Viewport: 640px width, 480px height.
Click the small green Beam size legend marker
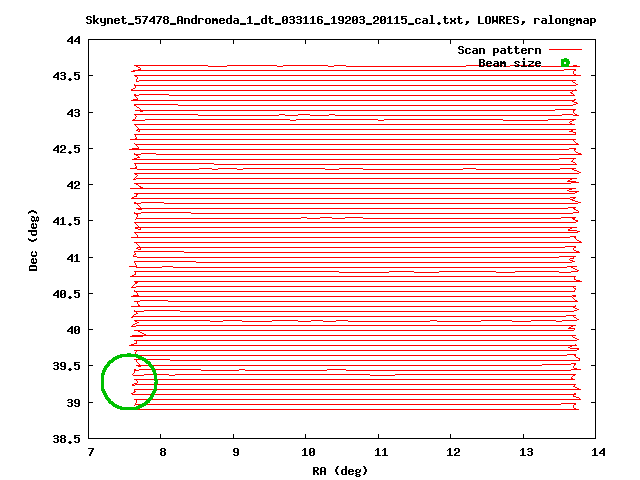coord(565,63)
